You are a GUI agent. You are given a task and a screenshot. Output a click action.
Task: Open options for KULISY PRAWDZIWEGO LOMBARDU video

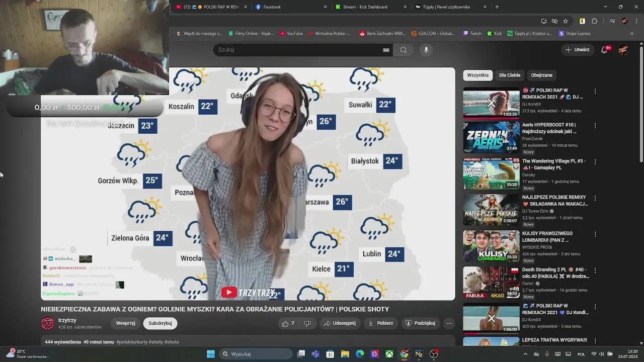(x=595, y=234)
